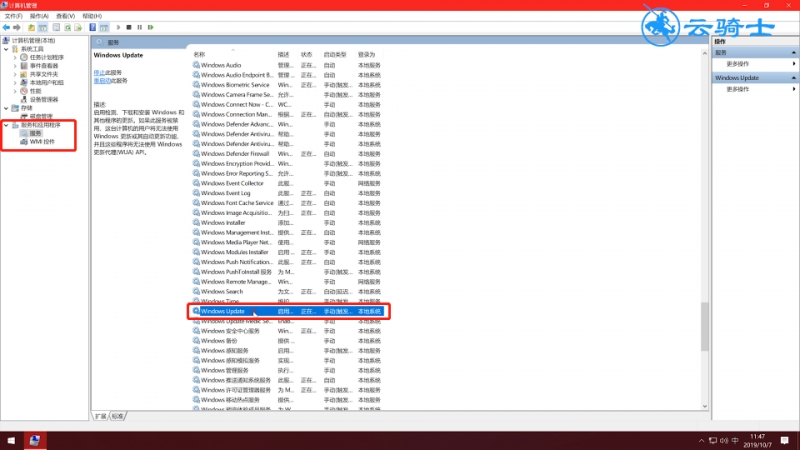The height and width of the screenshot is (450, 800).
Task: Select 计算机管理(本地) root node
Action: [33, 40]
